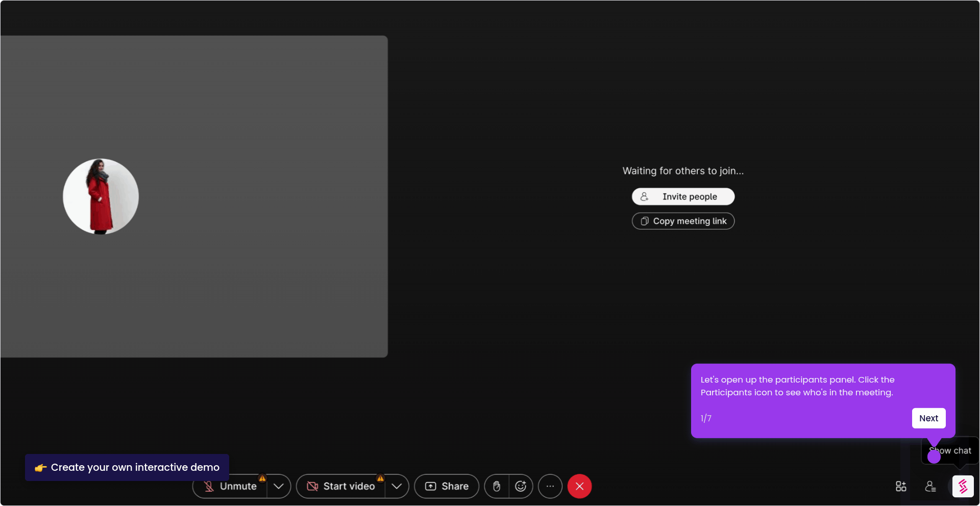Open the Share screen button
This screenshot has width=980, height=506.
[x=447, y=486]
